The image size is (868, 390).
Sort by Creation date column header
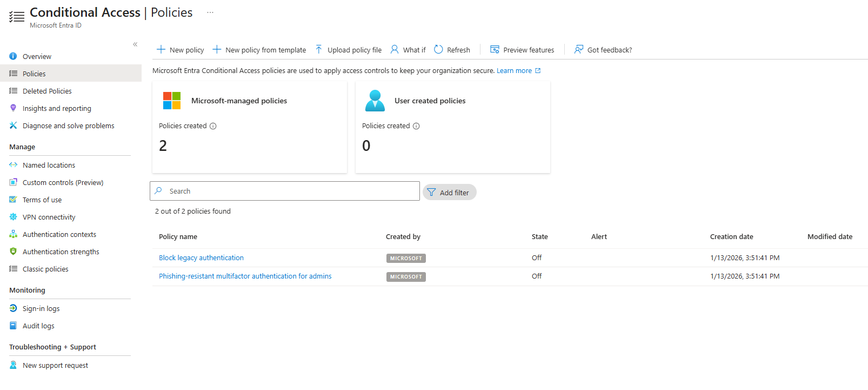click(x=731, y=236)
